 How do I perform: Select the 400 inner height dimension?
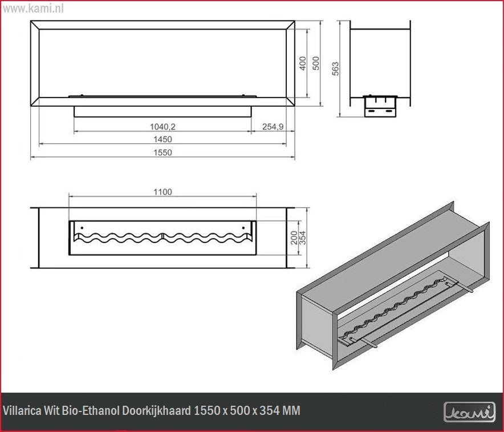[303, 63]
